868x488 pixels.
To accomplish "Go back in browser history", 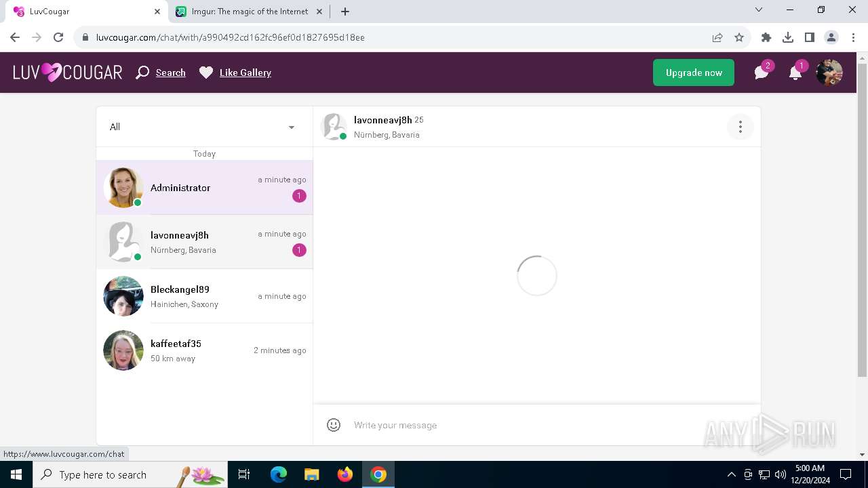I will point(15,37).
